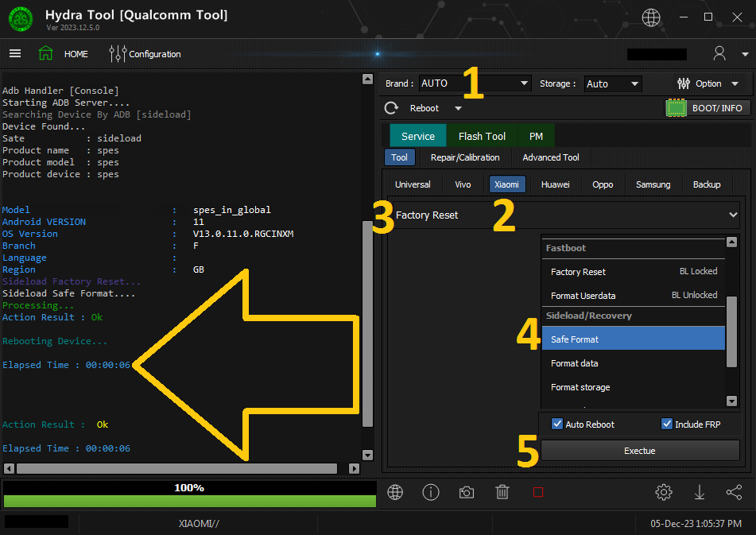Click the BOOT/INFO button
Screen dimensions: 756x535
(x=708, y=108)
